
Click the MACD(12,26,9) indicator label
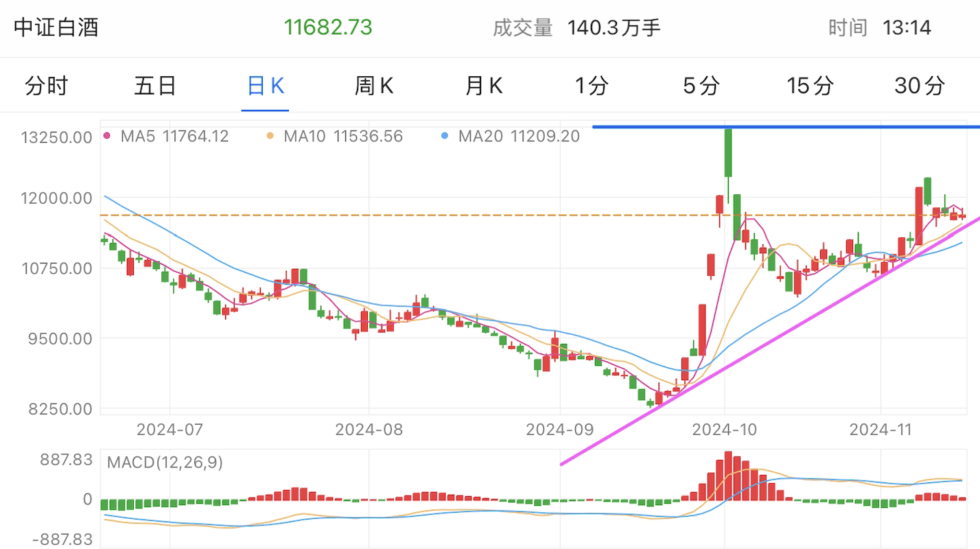click(x=165, y=463)
